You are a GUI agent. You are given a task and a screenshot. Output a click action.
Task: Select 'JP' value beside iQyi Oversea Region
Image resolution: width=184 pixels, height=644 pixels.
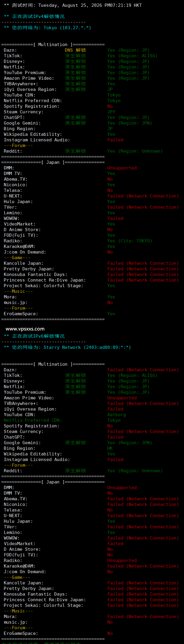click(x=110, y=89)
